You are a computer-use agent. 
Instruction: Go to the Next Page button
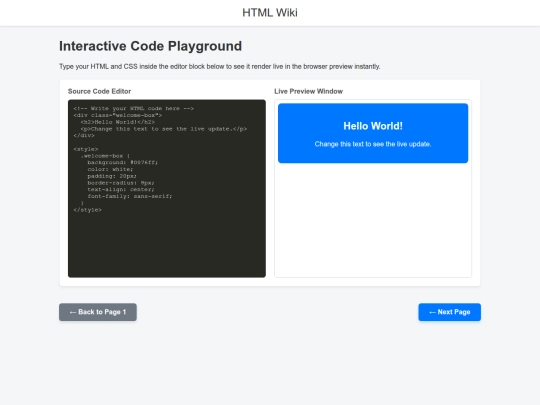tap(449, 312)
